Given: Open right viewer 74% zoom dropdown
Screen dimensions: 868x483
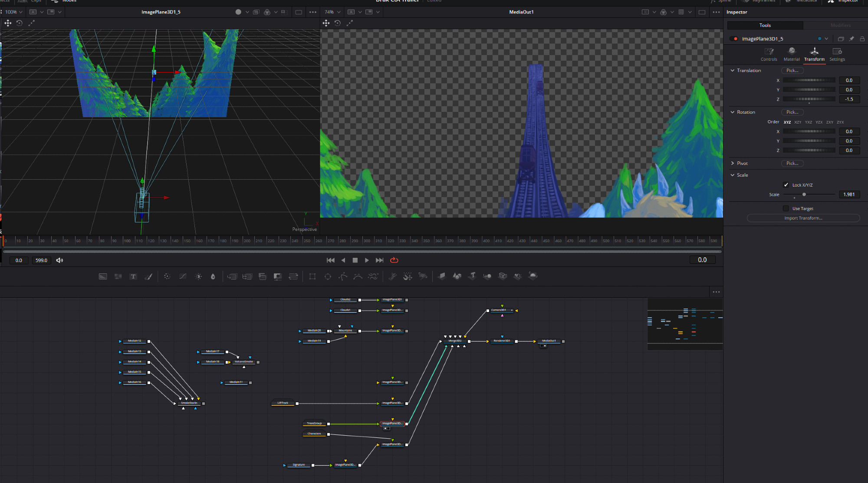Looking at the screenshot, I should point(333,12).
